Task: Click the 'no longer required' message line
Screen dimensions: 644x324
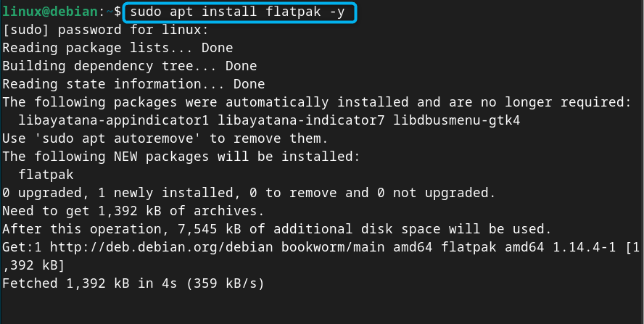Action: click(317, 102)
